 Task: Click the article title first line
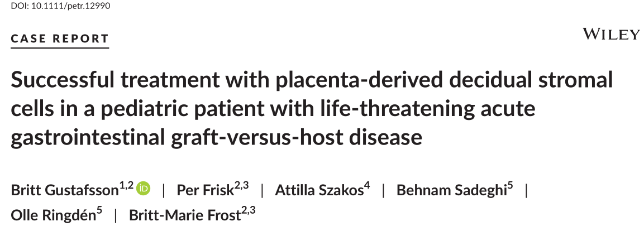tap(312, 80)
